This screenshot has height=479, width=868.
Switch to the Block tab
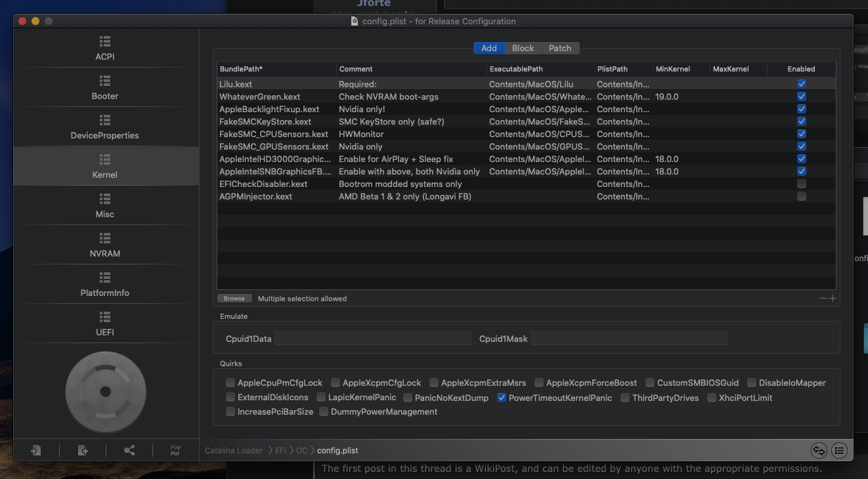tap(523, 48)
